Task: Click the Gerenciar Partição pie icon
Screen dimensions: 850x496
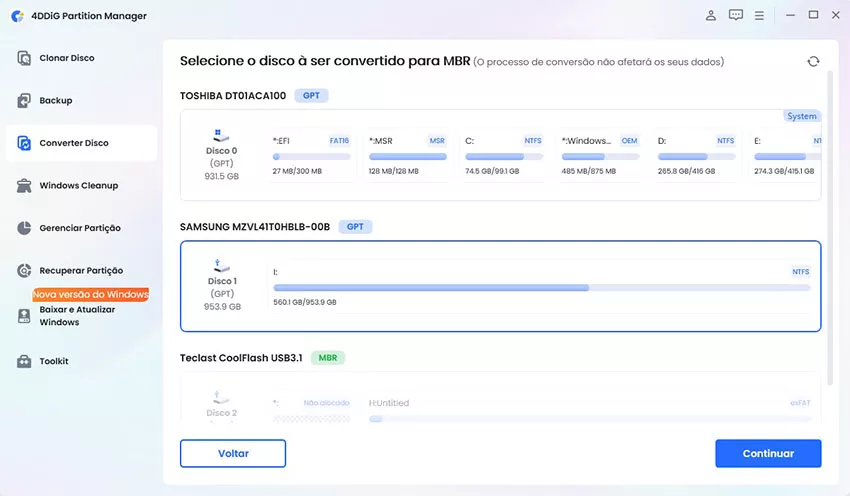Action: [24, 228]
